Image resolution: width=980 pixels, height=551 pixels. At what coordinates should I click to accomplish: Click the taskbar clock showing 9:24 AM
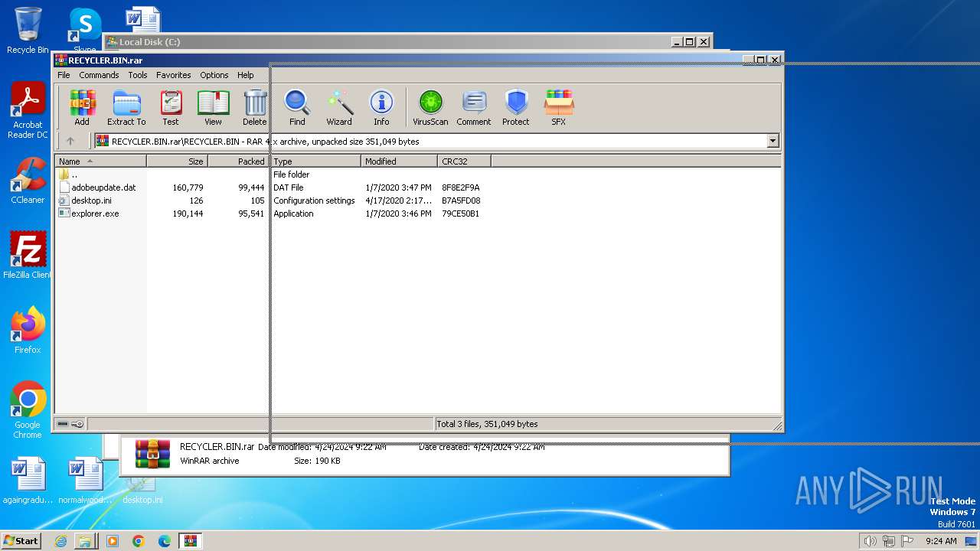pyautogui.click(x=941, y=541)
